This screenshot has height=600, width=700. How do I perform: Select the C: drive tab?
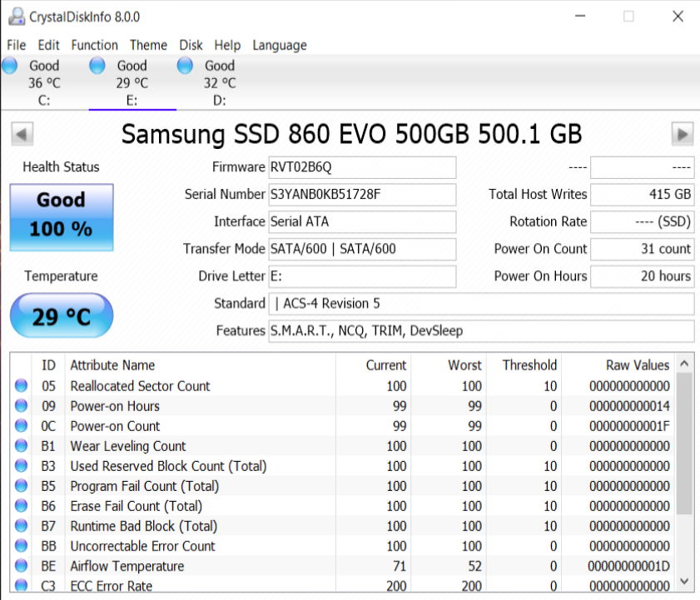pyautogui.click(x=44, y=82)
